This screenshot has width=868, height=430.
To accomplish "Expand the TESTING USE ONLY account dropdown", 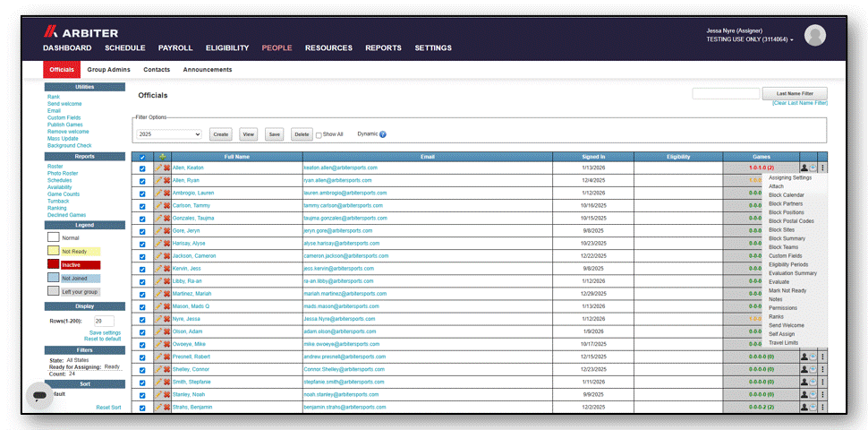I will [750, 40].
